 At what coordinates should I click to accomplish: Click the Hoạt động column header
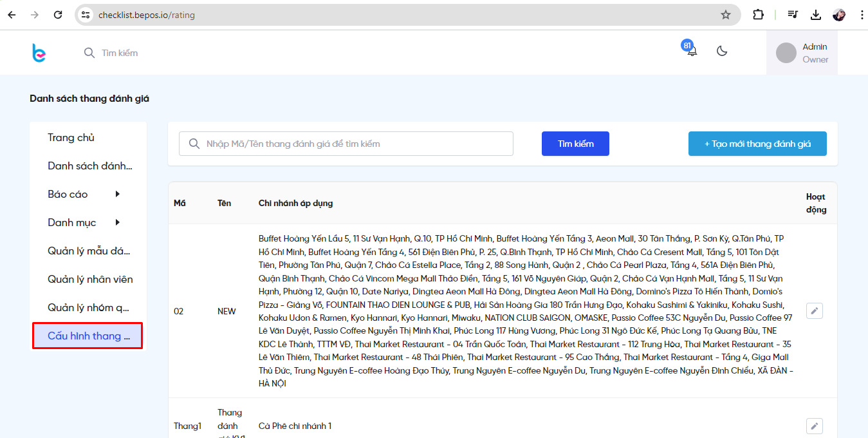point(816,203)
